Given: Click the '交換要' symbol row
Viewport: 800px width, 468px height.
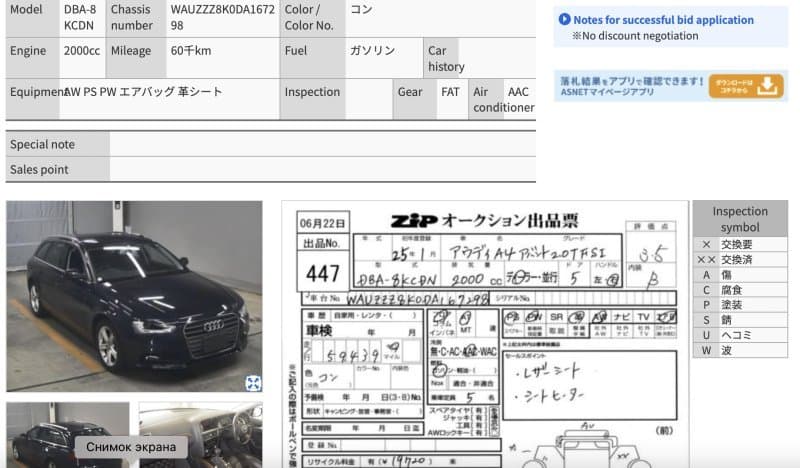Looking at the screenshot, I should tap(740, 244).
